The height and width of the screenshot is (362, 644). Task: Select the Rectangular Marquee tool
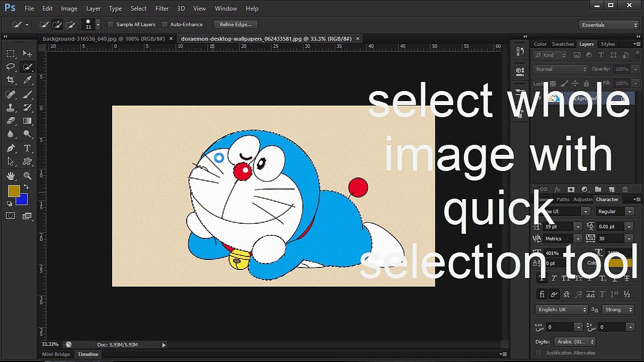click(x=11, y=53)
